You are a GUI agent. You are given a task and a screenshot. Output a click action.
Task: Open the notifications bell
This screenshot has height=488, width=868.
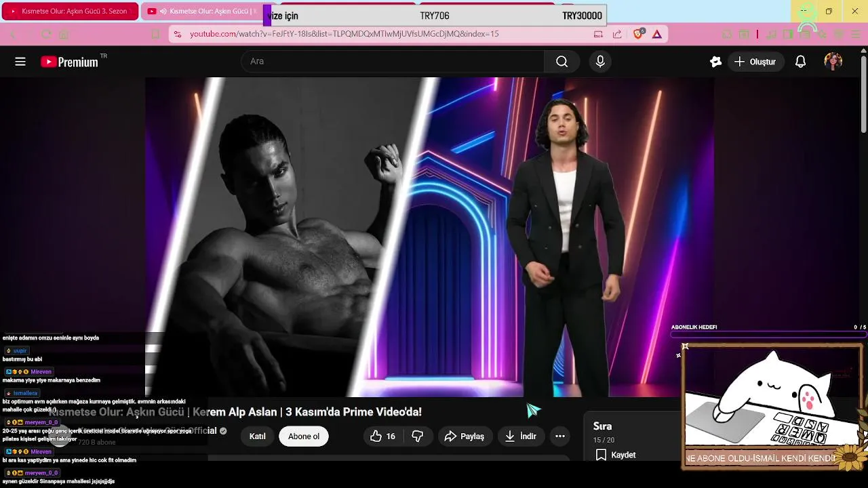pos(800,62)
